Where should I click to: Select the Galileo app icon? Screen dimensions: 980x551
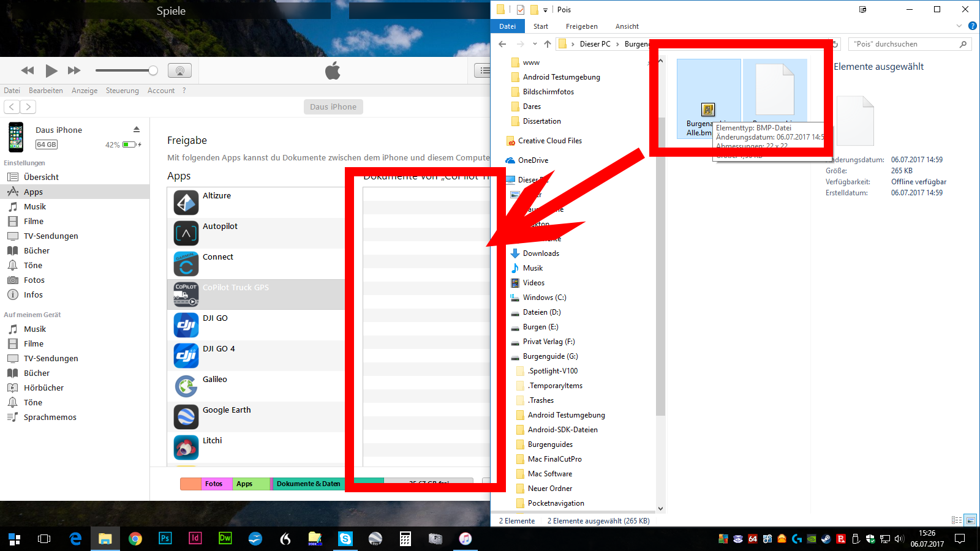[186, 386]
